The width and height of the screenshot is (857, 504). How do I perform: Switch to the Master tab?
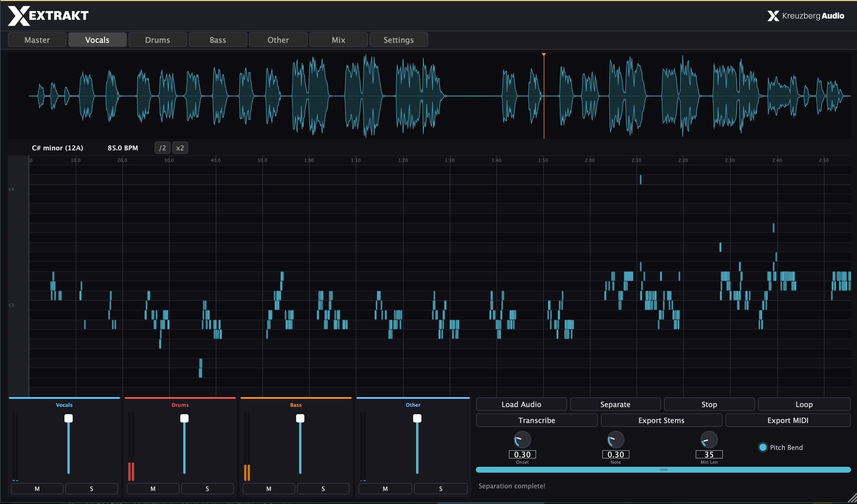(37, 40)
